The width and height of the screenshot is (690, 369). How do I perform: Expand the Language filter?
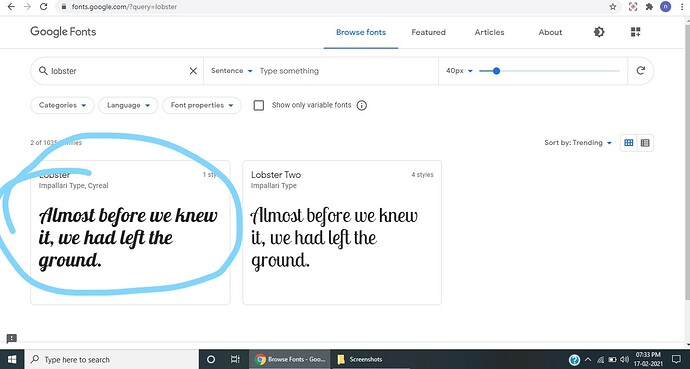pyautogui.click(x=128, y=106)
